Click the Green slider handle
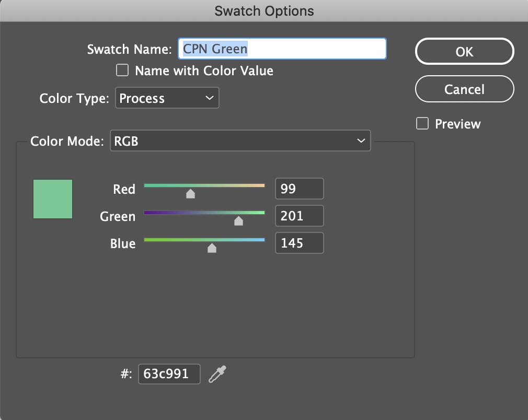The height and width of the screenshot is (420, 528). point(238,221)
